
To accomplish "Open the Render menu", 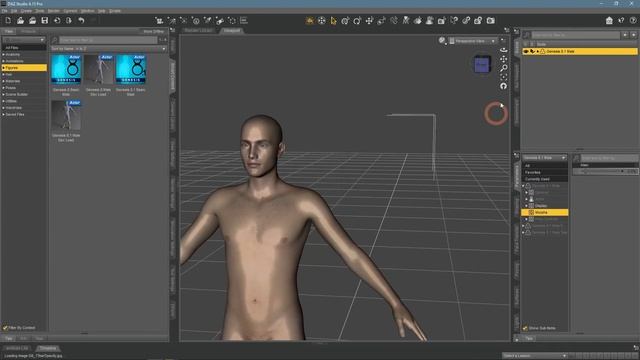I will tap(53, 11).
